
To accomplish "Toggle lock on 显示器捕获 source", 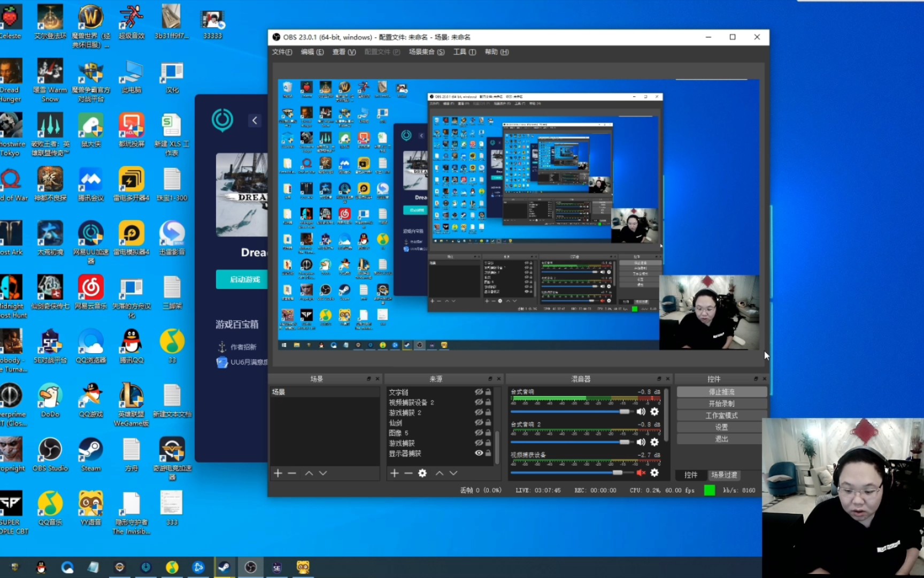I will coord(488,453).
